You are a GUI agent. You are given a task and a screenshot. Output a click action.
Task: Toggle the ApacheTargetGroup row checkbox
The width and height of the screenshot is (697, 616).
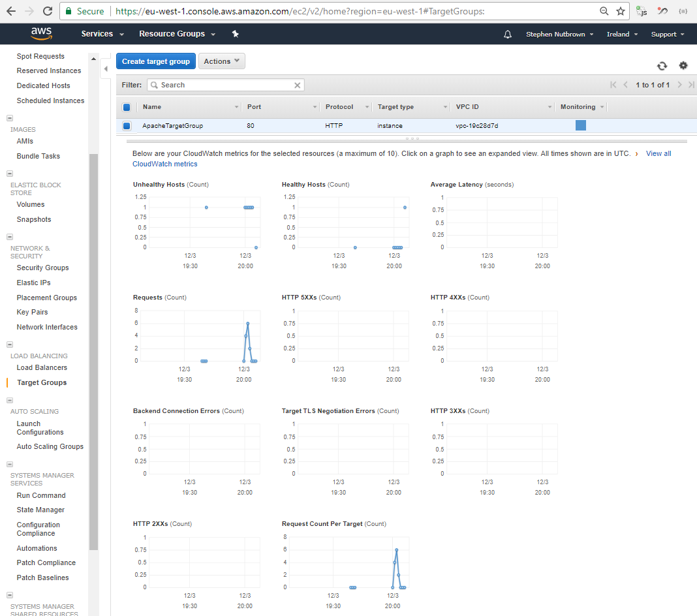click(x=127, y=126)
